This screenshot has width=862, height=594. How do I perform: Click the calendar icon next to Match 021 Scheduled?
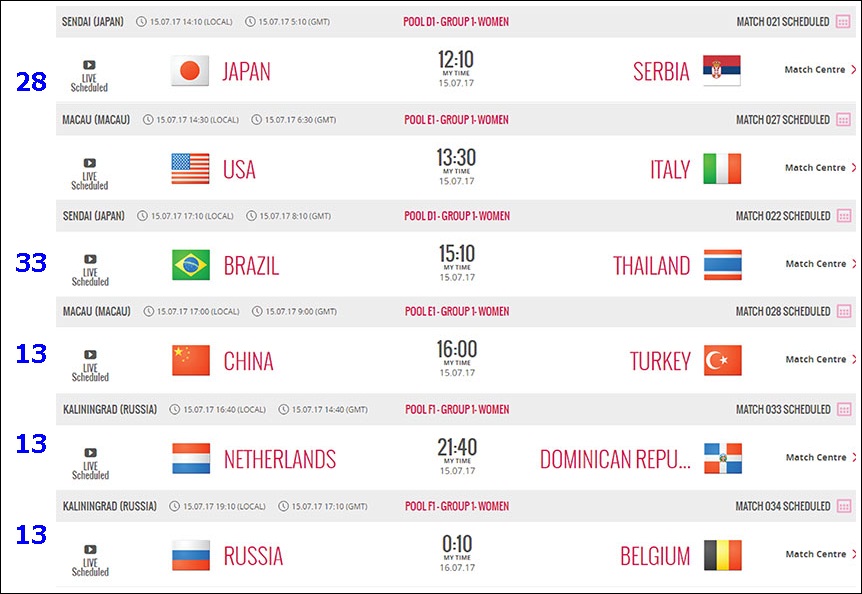tap(843, 22)
